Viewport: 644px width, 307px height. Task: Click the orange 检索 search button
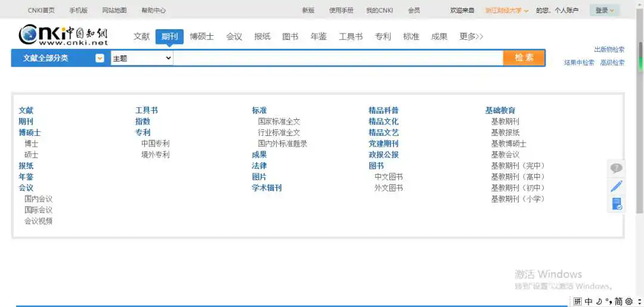pos(524,58)
